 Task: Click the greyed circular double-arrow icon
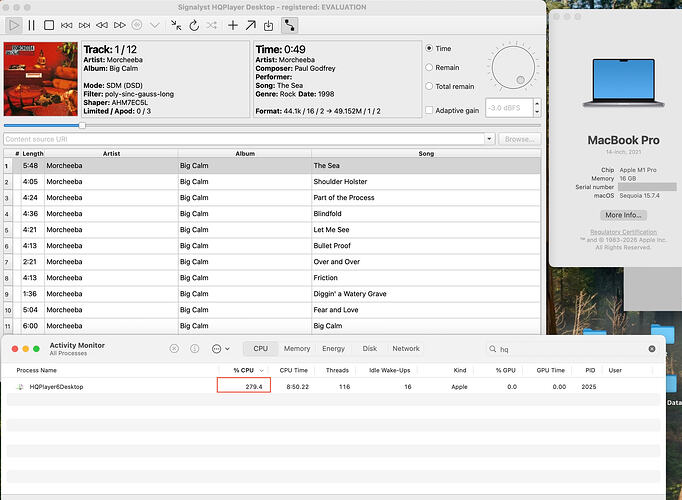137,25
